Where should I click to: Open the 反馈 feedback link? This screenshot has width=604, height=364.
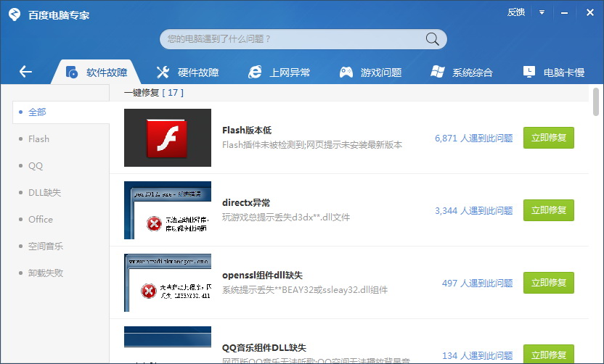(x=515, y=12)
